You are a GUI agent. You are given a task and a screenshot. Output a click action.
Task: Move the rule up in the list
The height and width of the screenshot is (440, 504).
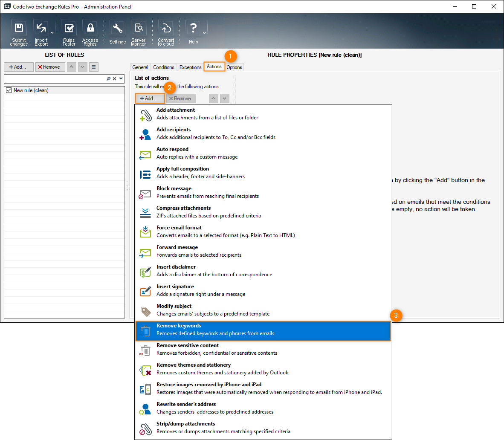(x=71, y=67)
